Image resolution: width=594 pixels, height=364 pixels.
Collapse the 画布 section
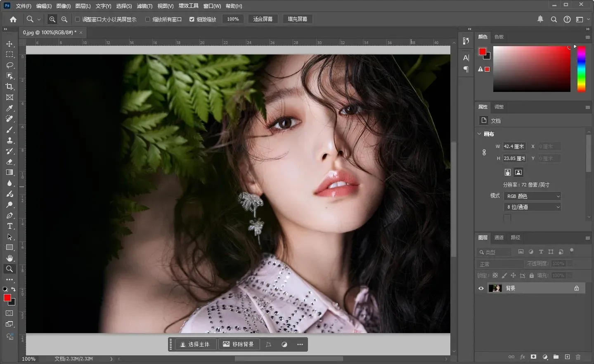479,134
